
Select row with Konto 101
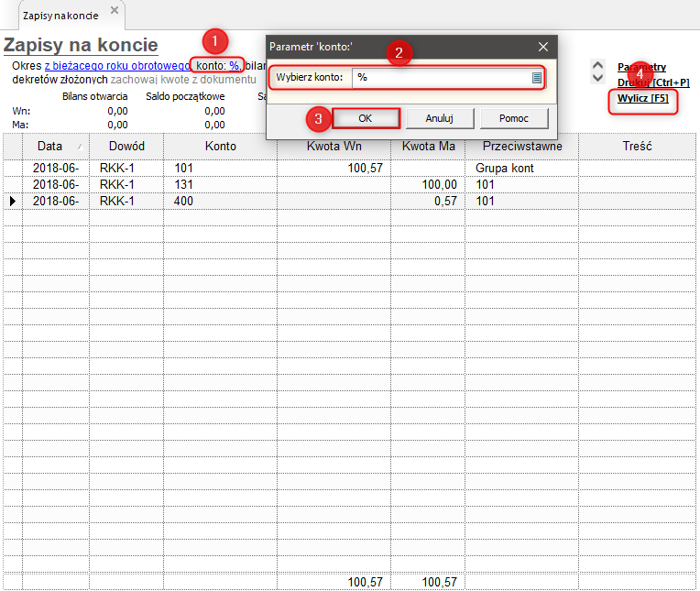[350, 169]
